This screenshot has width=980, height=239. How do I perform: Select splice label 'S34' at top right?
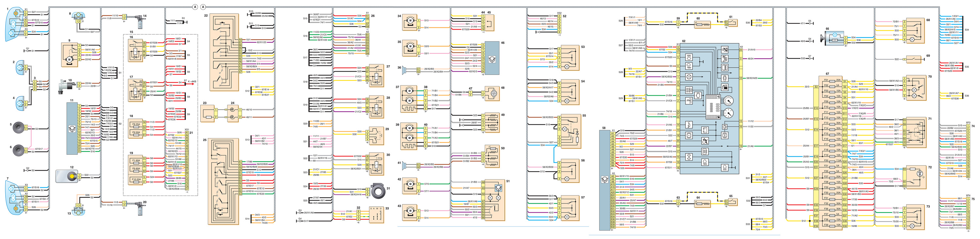[x=967, y=30]
